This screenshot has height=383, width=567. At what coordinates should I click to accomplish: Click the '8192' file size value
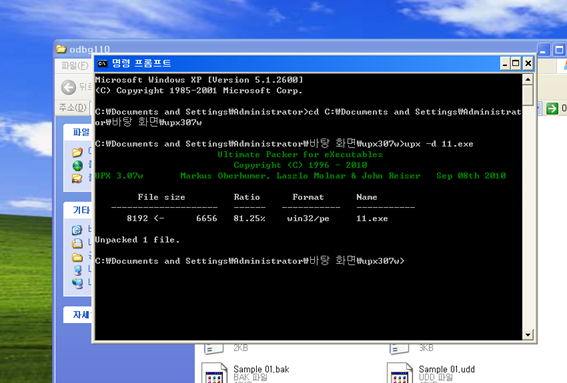[x=137, y=218]
